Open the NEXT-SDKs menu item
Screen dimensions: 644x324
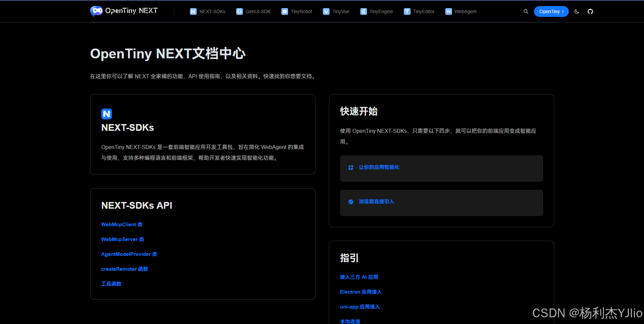click(x=208, y=11)
